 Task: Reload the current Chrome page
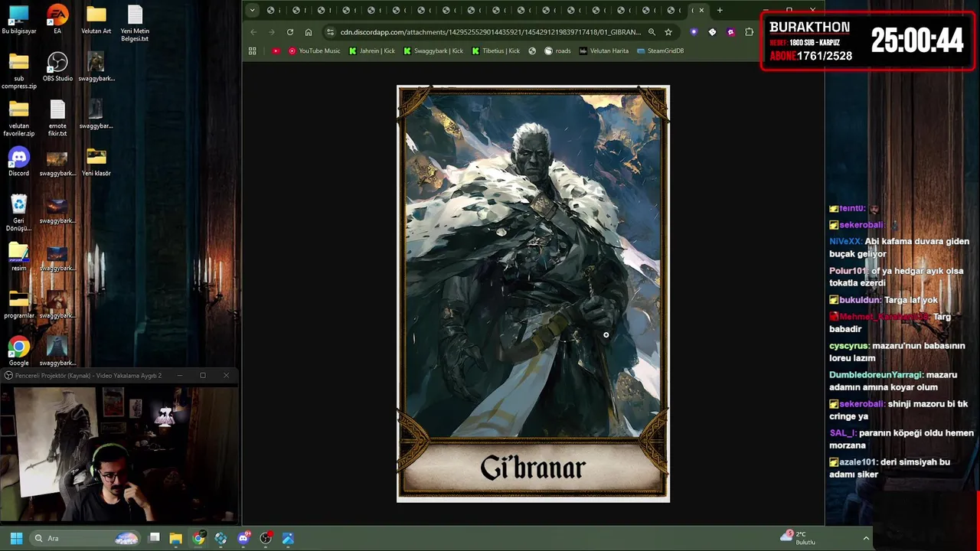click(290, 32)
